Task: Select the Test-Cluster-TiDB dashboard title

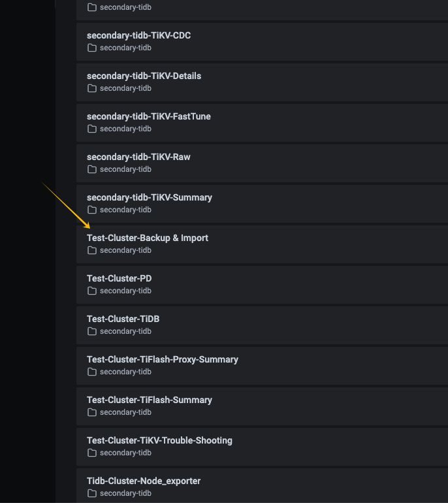Action: pos(123,319)
